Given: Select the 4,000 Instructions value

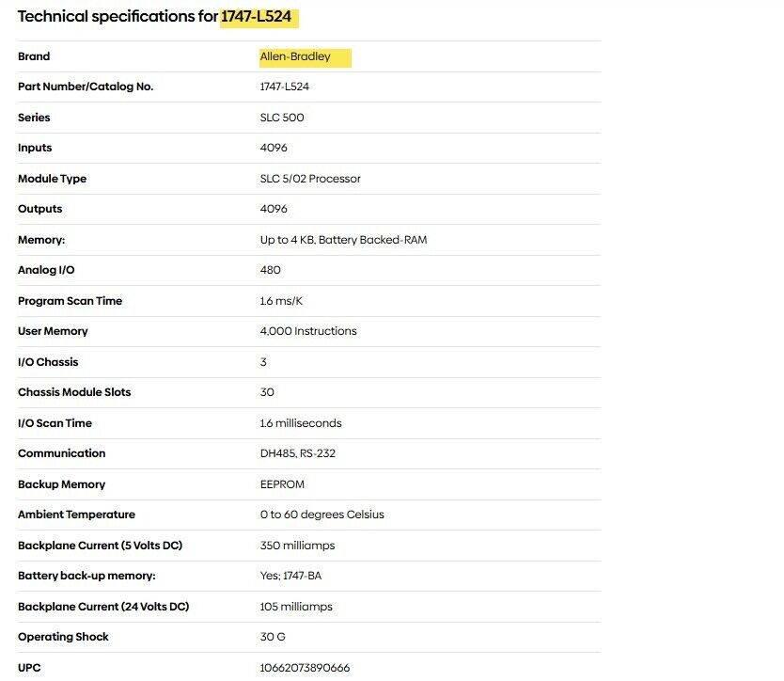Looking at the screenshot, I should [x=308, y=331].
